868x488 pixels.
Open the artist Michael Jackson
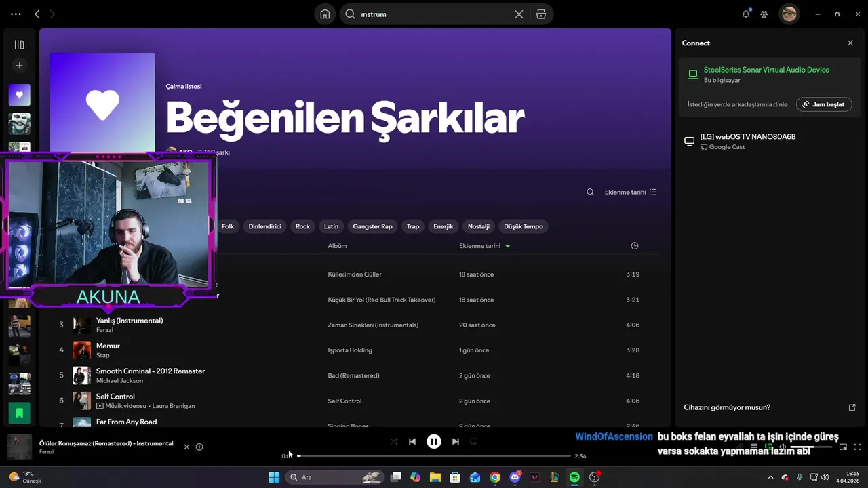[x=119, y=381]
